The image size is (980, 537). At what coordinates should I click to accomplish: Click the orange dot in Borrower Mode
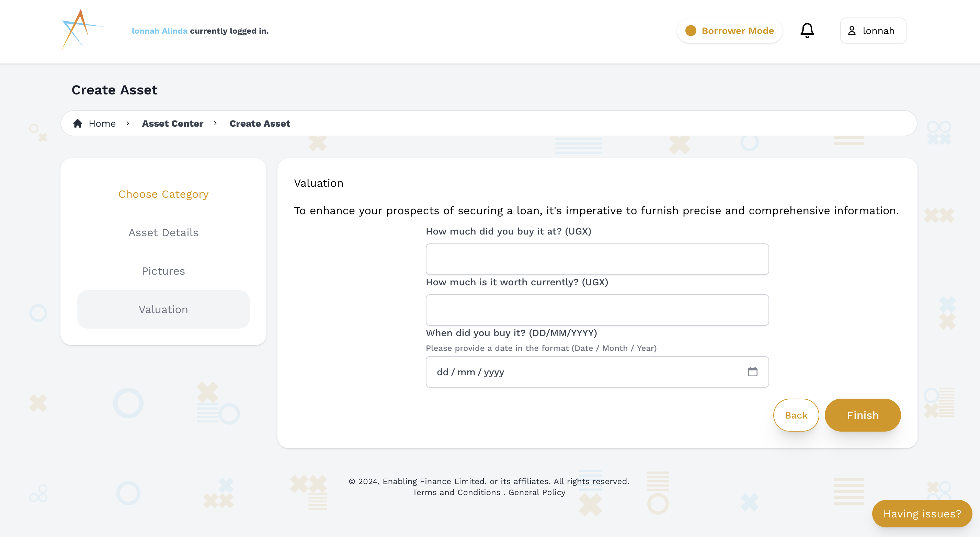click(x=691, y=31)
